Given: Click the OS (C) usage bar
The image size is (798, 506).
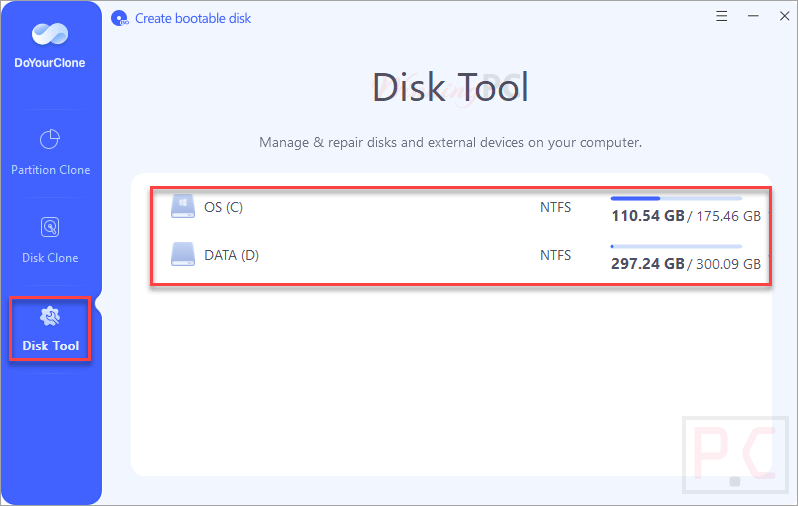Looking at the screenshot, I should click(x=676, y=198).
